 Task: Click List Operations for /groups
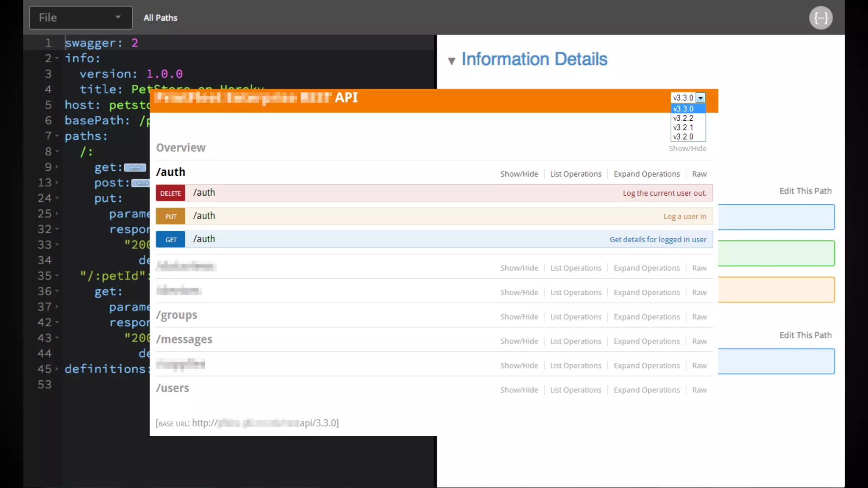[x=576, y=317]
